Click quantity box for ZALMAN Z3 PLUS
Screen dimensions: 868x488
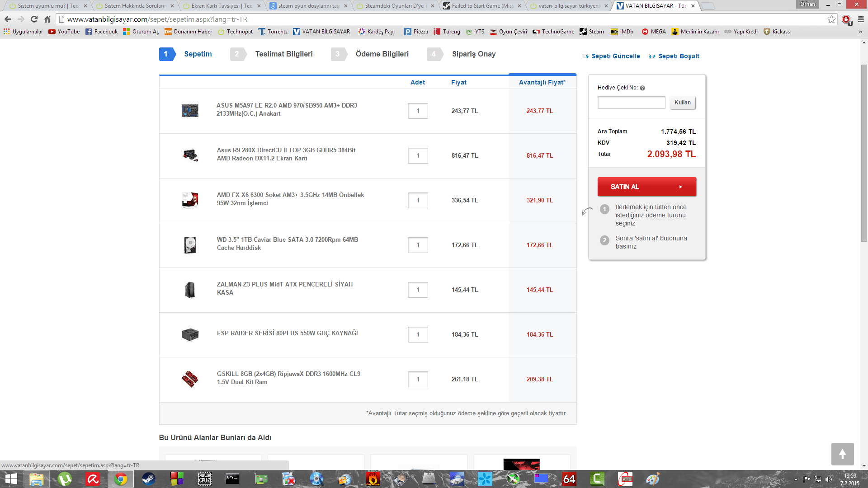click(418, 290)
